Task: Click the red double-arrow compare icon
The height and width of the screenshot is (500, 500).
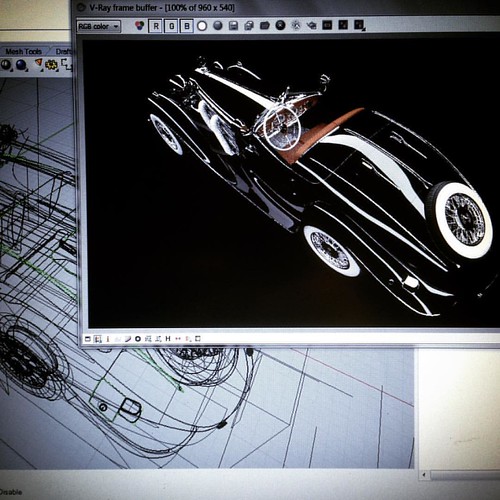Action: coord(178,339)
